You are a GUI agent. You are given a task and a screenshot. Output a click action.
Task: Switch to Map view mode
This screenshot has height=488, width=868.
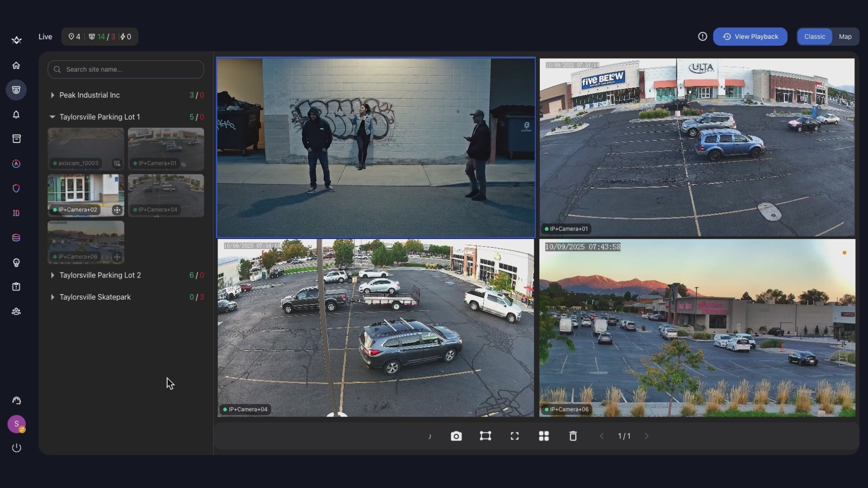pos(845,37)
